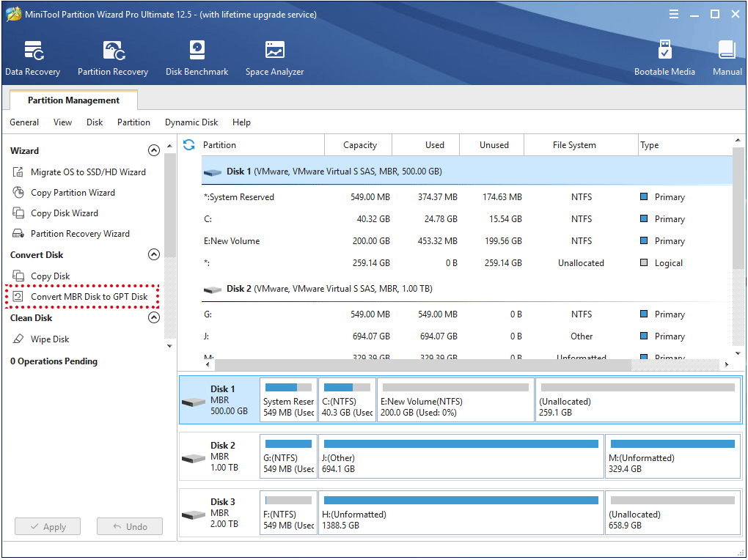Choose Migrate OS to SSD/HD Wizard
The image size is (748, 560).
click(88, 172)
